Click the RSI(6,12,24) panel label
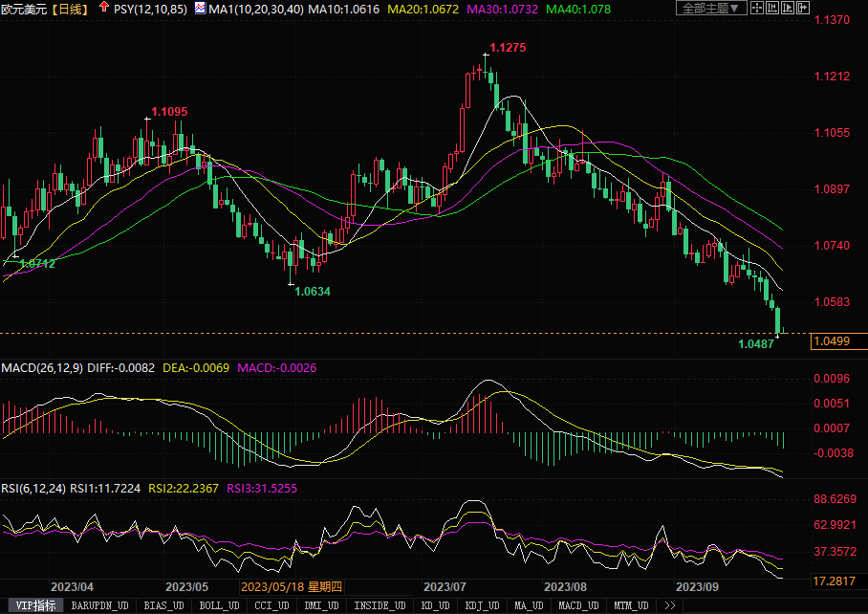868x614 pixels. click(33, 488)
